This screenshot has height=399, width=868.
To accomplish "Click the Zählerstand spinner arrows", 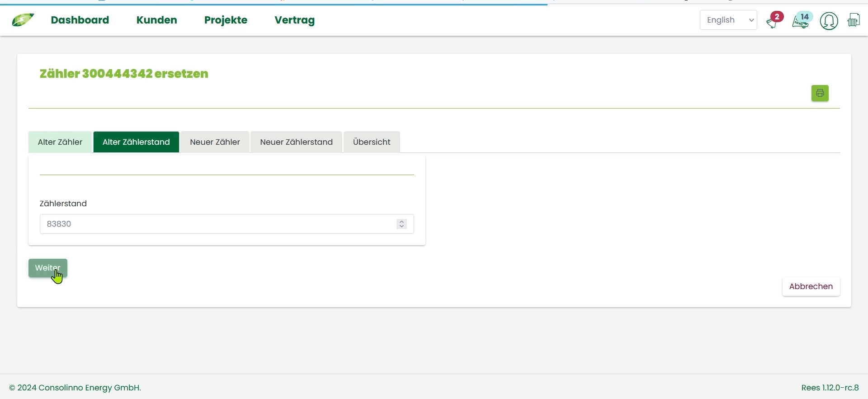I will tap(401, 224).
